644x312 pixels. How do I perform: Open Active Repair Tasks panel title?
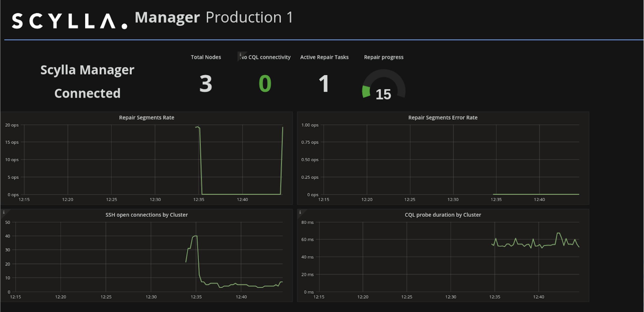coord(324,57)
